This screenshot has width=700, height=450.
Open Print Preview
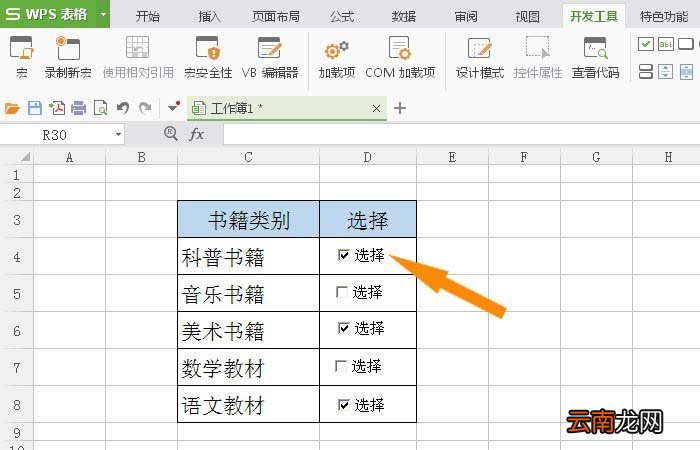click(100, 108)
